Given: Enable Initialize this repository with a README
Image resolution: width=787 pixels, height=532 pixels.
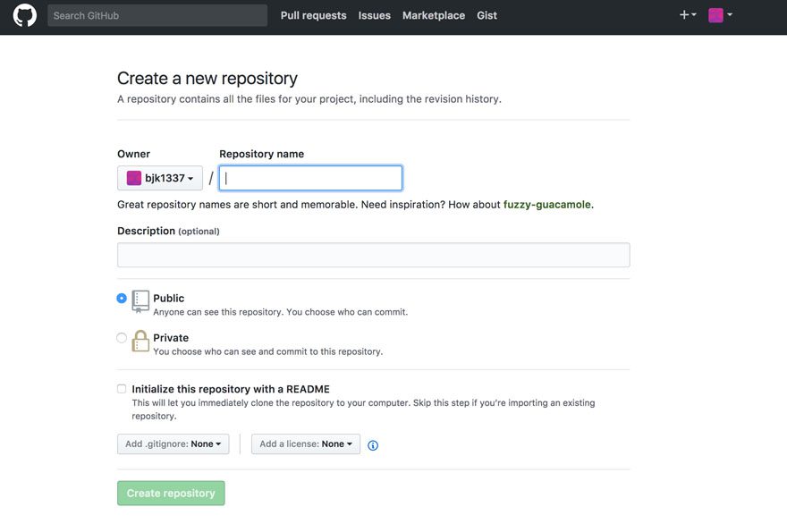Looking at the screenshot, I should pyautogui.click(x=122, y=389).
